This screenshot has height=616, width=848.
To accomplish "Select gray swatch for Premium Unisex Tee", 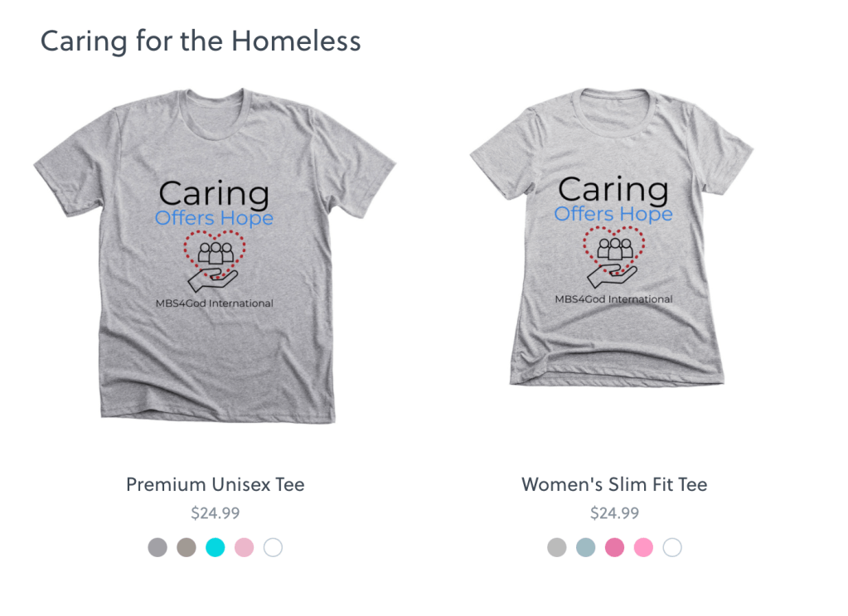I will [157, 547].
